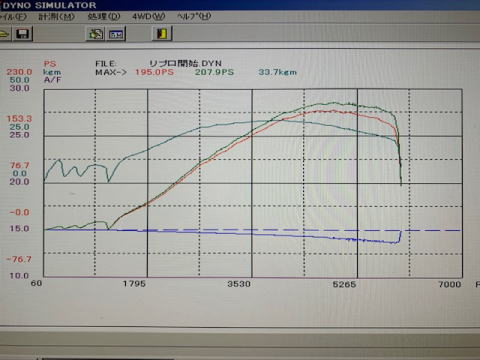
Task: Click the A/F legend label
Action: tap(52, 80)
